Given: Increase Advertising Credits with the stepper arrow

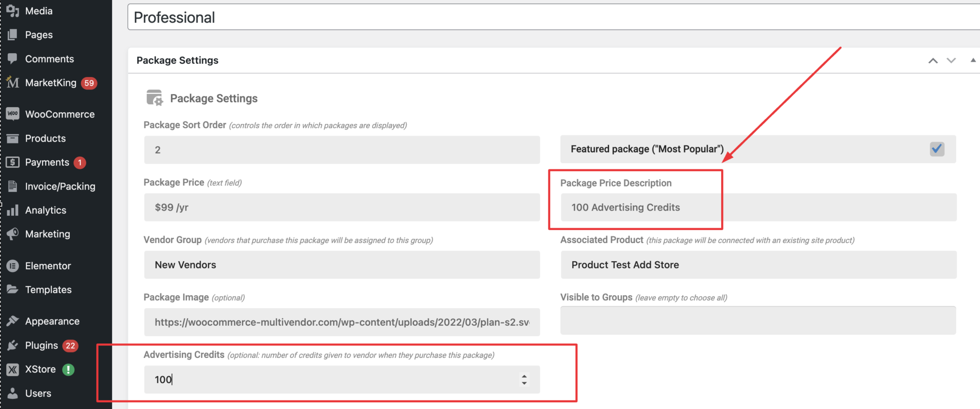Looking at the screenshot, I should tap(524, 376).
